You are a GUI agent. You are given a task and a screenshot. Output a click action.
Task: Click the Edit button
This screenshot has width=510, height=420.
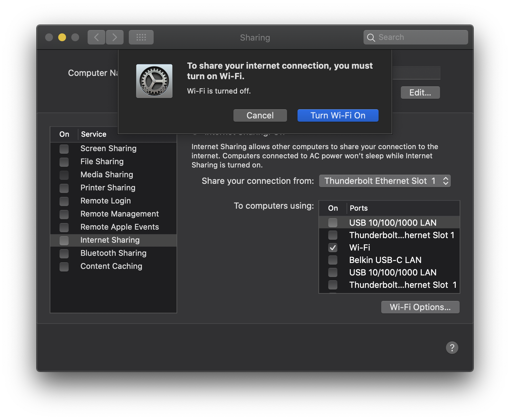click(420, 93)
